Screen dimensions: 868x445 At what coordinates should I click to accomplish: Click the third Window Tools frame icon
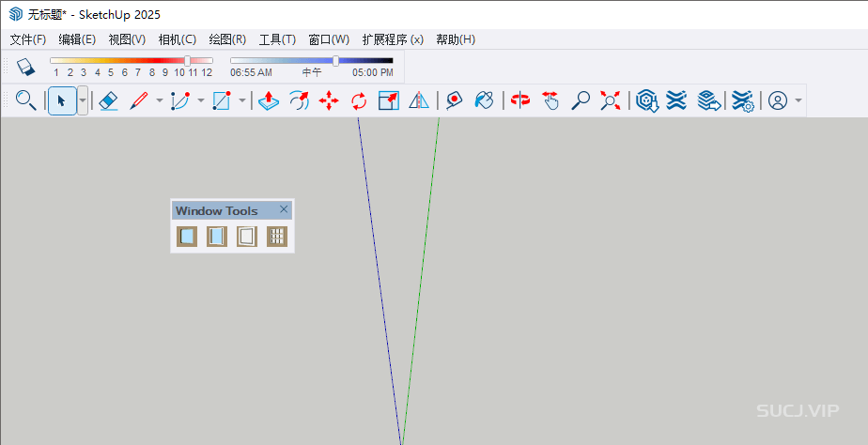pyautogui.click(x=247, y=237)
